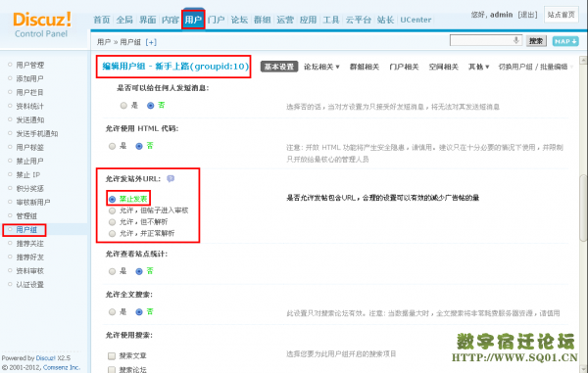Screen dimensions: 588x373
Task: Switch to the 门户相关 tab
Action: pyautogui.click(x=404, y=67)
